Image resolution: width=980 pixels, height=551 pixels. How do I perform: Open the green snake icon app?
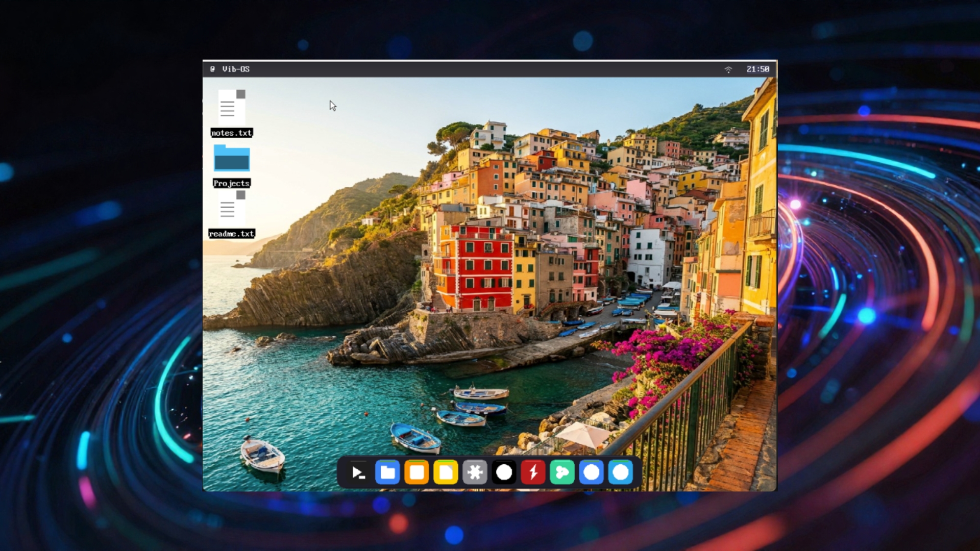pos(562,472)
